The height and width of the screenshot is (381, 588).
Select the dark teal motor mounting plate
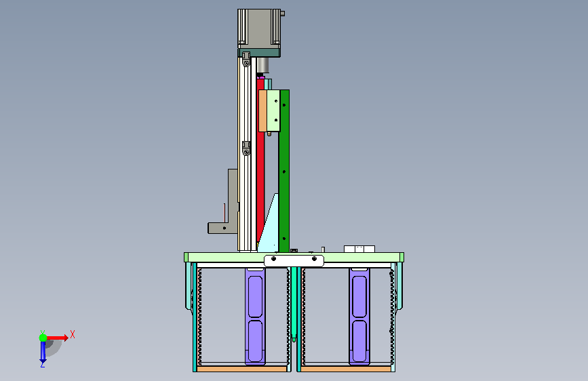pyautogui.click(x=259, y=52)
